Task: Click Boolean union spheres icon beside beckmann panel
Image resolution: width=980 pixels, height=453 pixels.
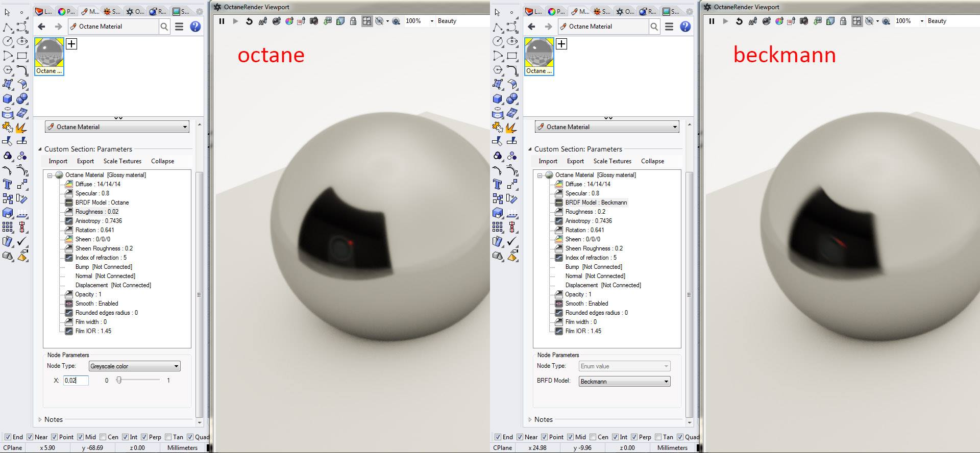Action: (511, 98)
